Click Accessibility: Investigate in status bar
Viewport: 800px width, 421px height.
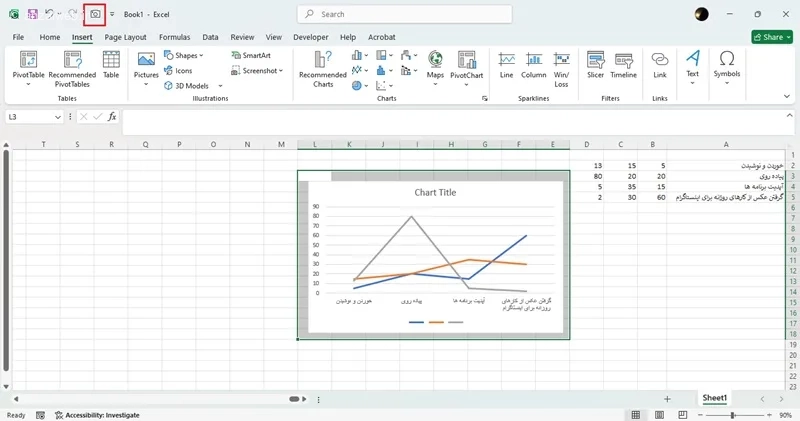[97, 415]
